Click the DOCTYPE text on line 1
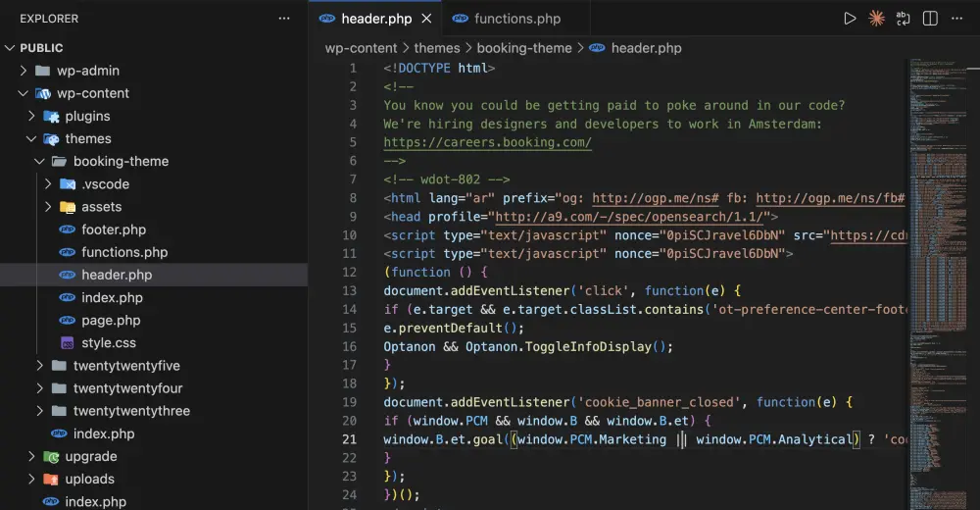 tap(424, 69)
